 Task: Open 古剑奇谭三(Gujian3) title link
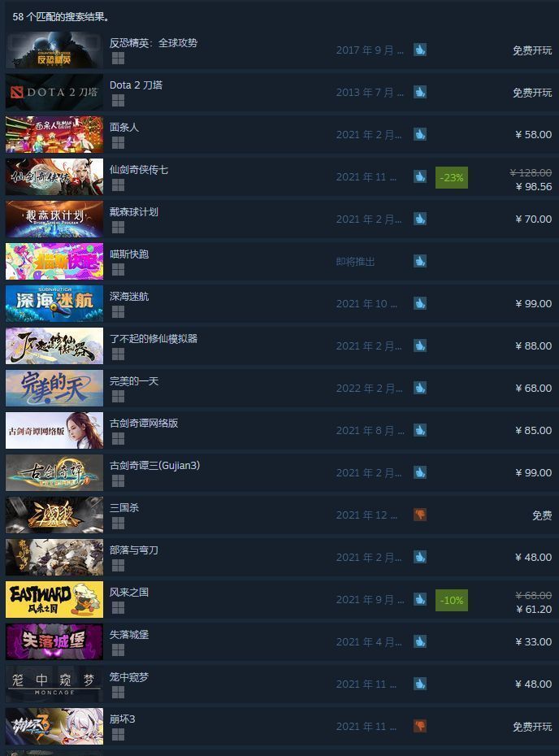point(154,465)
